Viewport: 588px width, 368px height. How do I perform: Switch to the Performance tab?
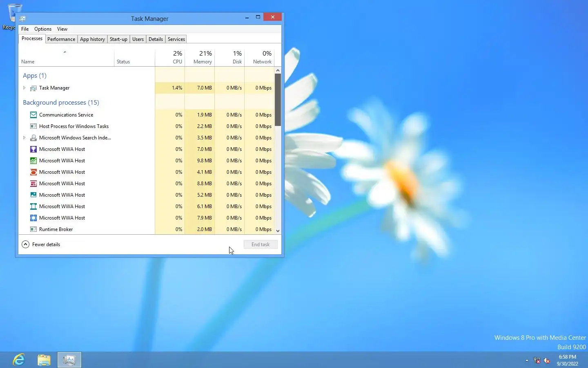coord(61,39)
